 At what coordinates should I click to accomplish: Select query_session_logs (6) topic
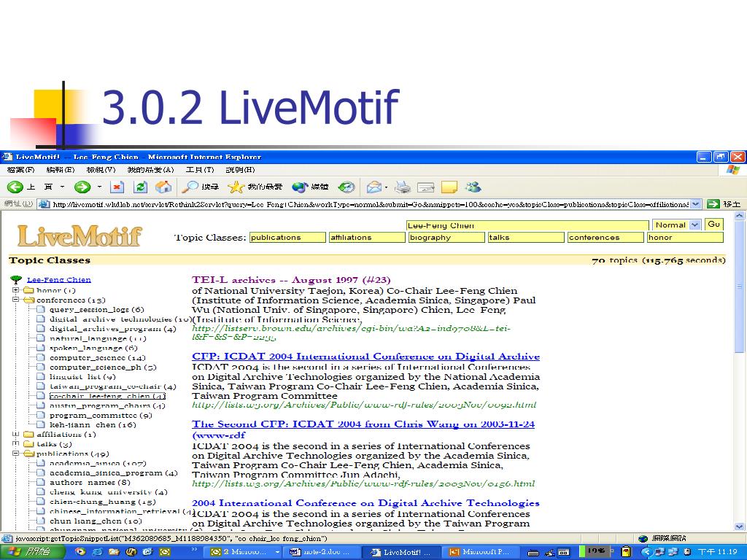click(x=97, y=309)
